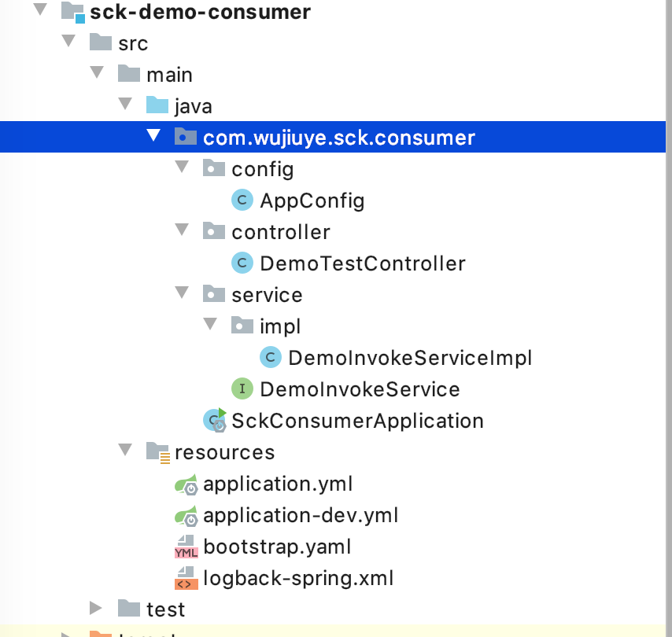Collapse the sck-demo-consumer module node
The width and height of the screenshot is (672, 637).
coord(40,9)
